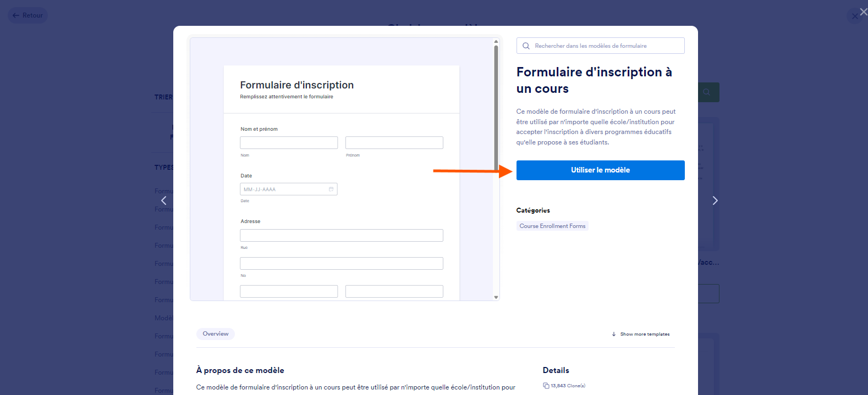Expand Show more templates
The height and width of the screenshot is (395, 868).
[641, 334]
